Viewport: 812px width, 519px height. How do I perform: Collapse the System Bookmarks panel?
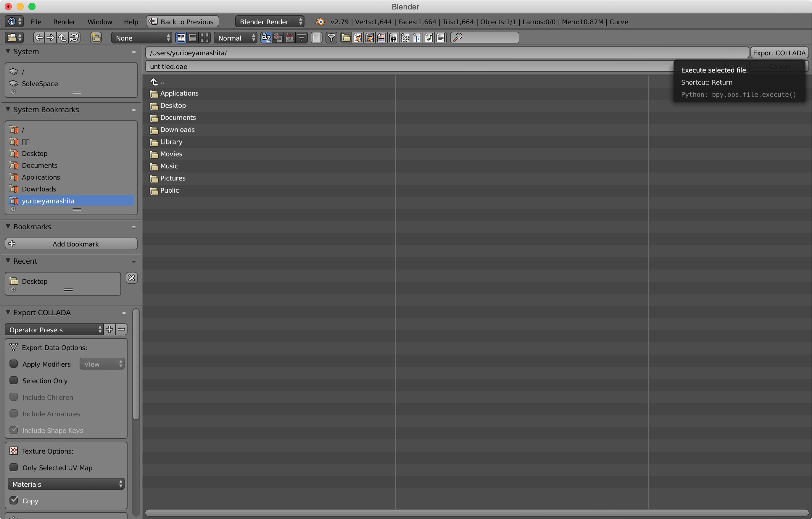(8, 109)
